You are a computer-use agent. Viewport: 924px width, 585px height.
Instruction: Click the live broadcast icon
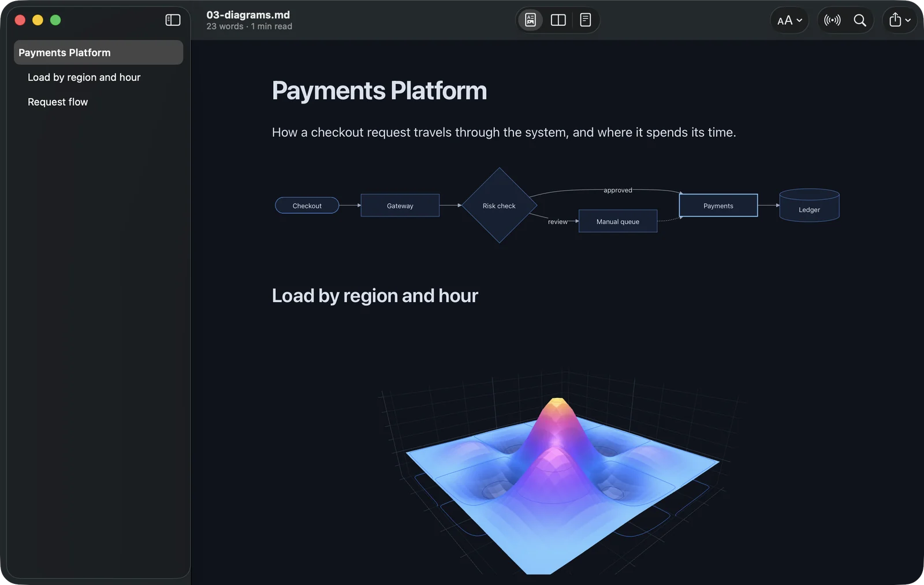832,20
